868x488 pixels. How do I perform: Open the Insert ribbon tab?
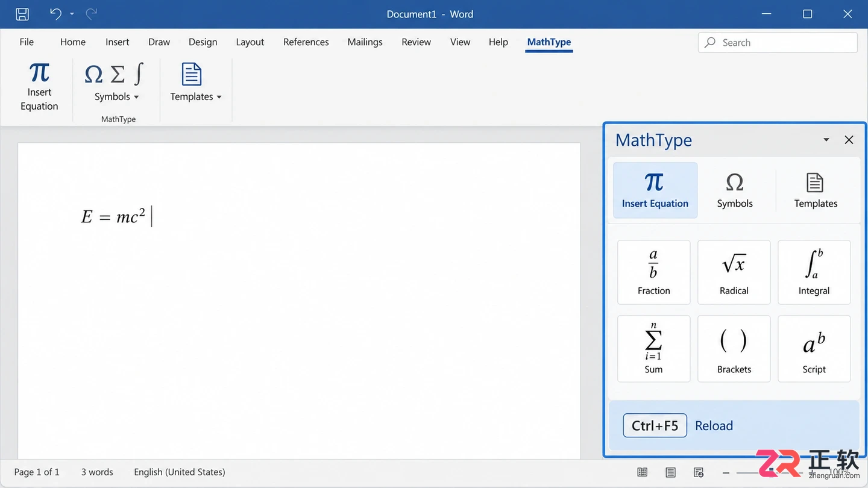[x=117, y=42]
